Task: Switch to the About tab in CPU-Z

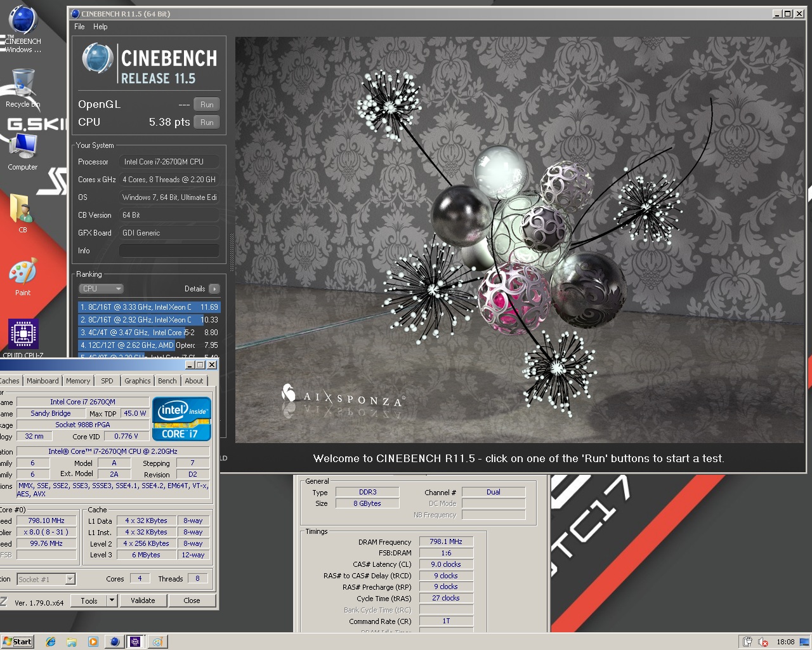Action: (x=194, y=381)
